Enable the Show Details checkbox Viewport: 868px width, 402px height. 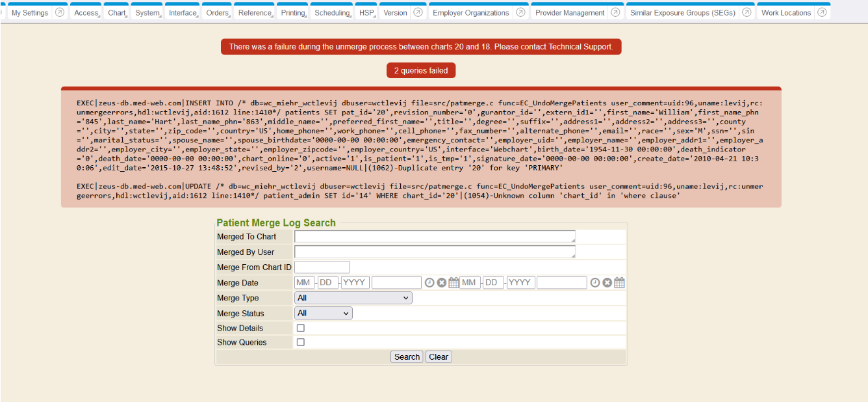click(301, 328)
